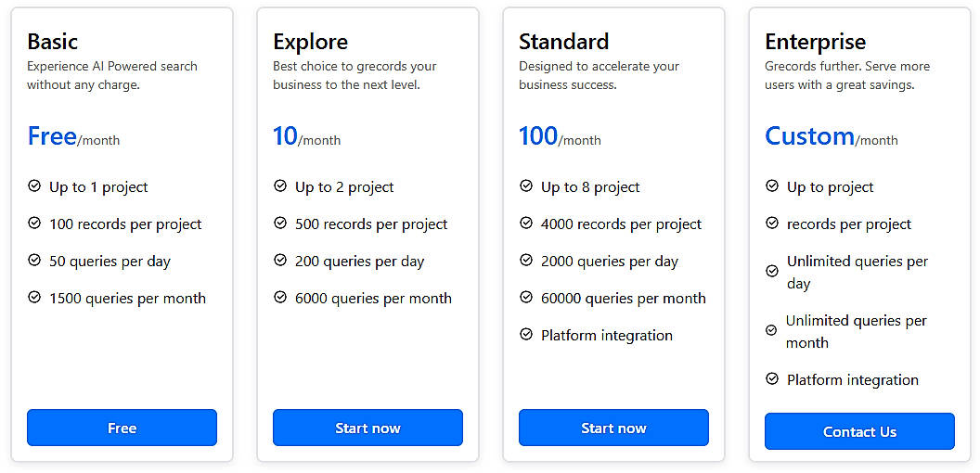Viewport: 980px width, 473px height.
Task: Click the Custom/month price text
Action: coord(831,137)
